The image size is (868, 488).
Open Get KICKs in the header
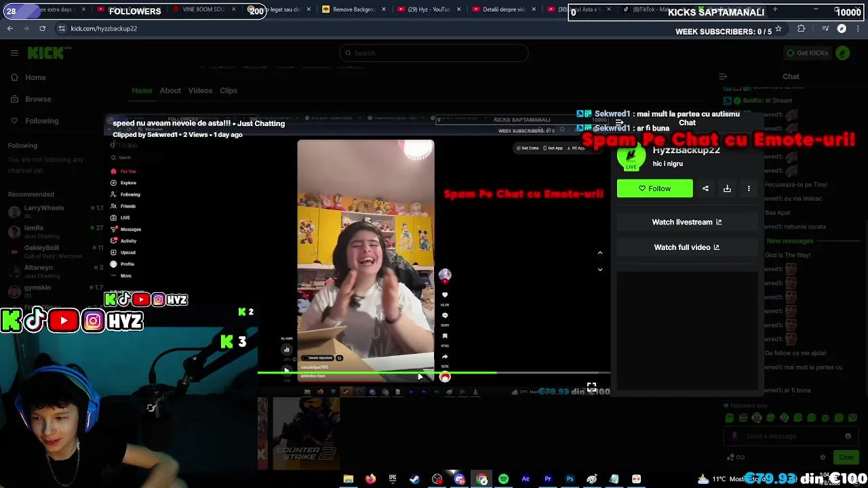(x=807, y=53)
